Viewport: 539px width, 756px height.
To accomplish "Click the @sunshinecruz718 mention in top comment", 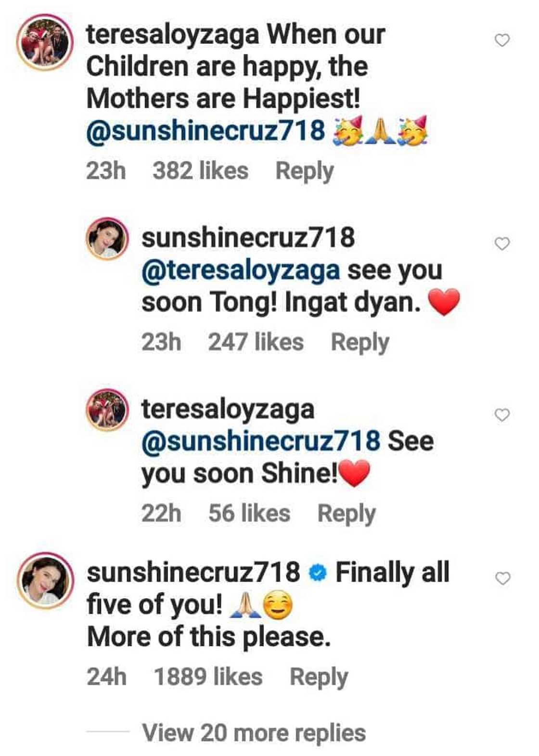I will tap(205, 131).
